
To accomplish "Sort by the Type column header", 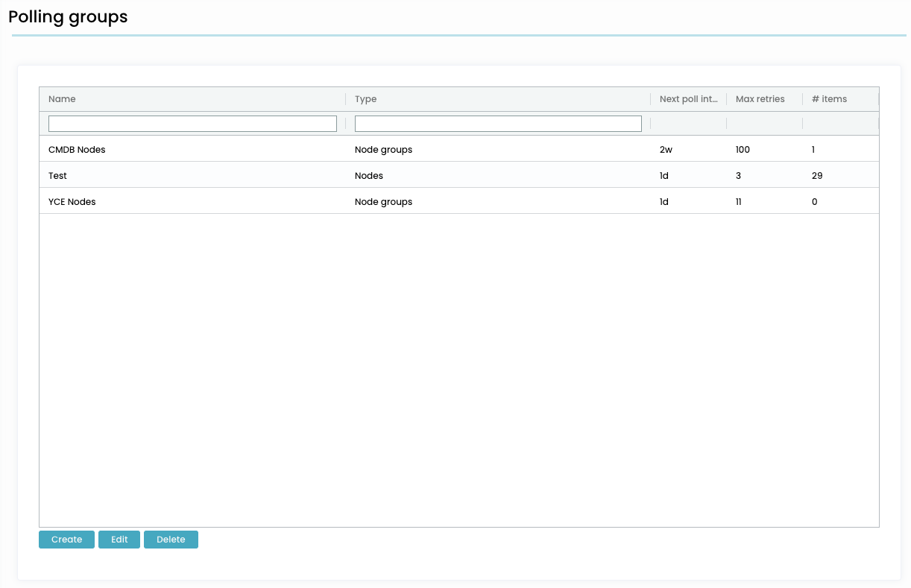I will click(x=366, y=99).
